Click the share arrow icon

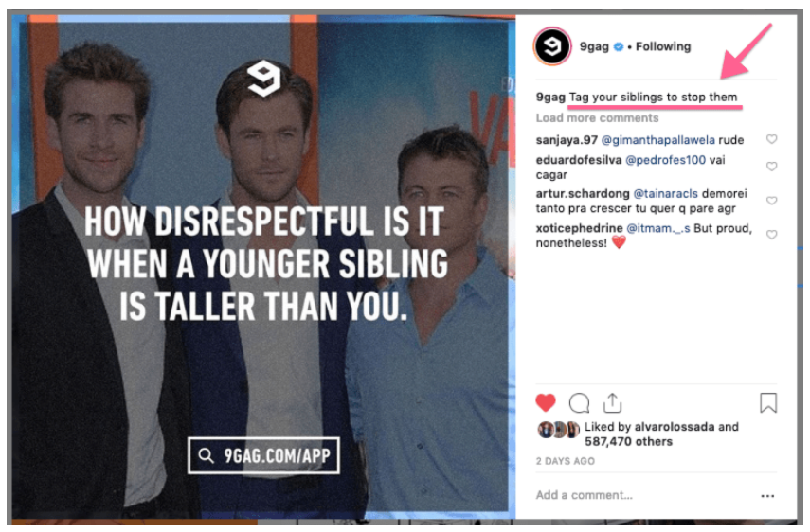(x=612, y=403)
